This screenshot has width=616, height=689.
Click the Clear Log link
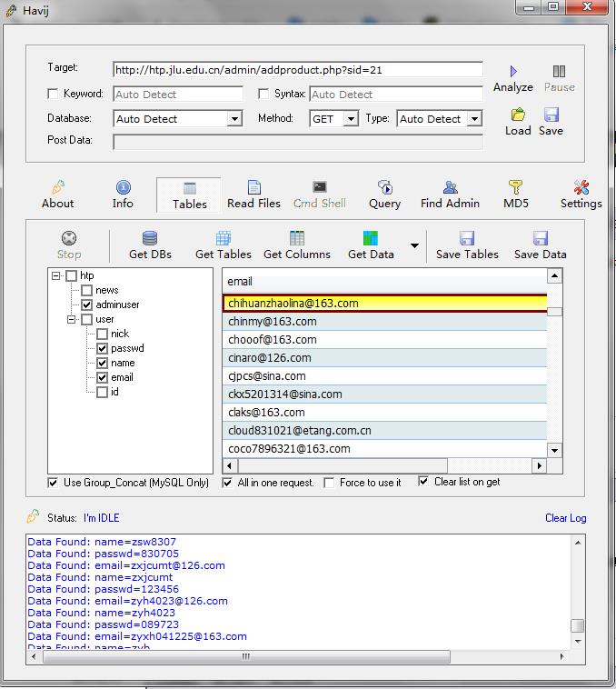tap(565, 518)
